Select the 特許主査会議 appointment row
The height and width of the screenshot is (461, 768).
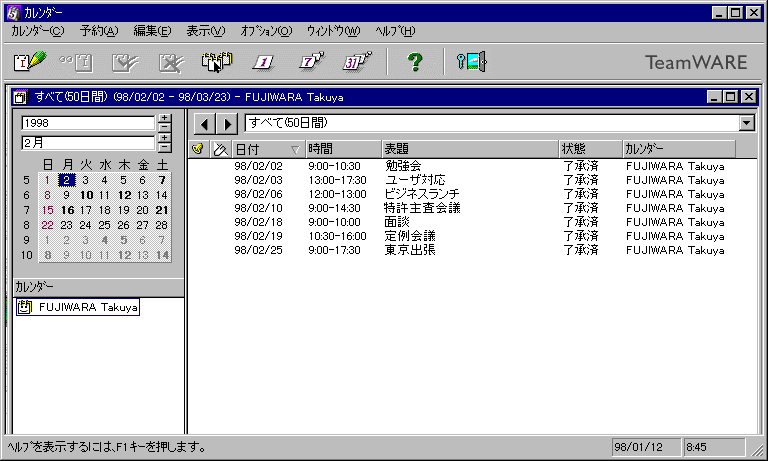[423, 208]
